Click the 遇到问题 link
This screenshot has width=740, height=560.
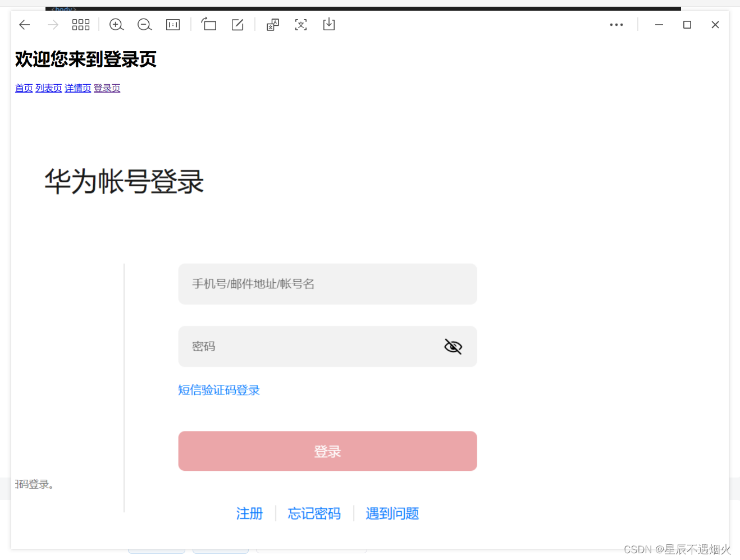[x=392, y=513]
